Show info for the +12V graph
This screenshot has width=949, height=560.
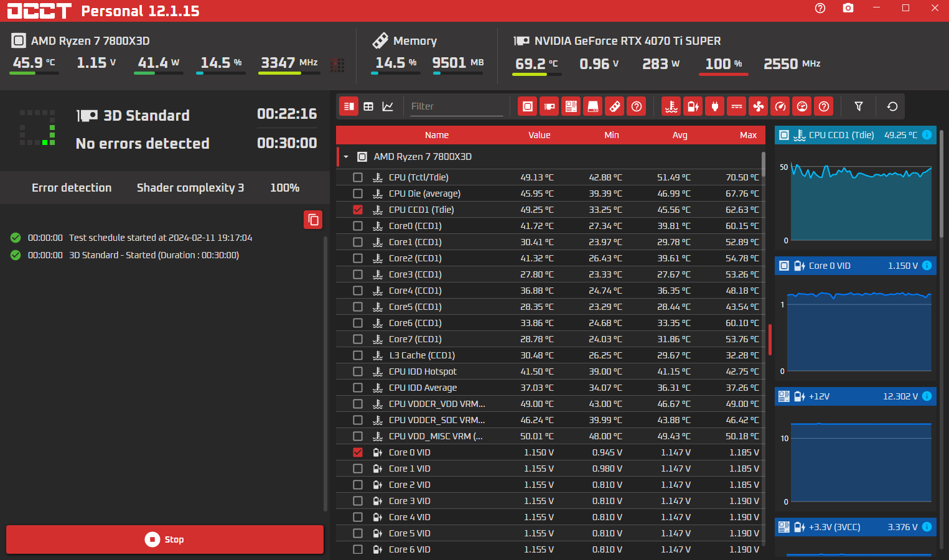click(x=927, y=396)
